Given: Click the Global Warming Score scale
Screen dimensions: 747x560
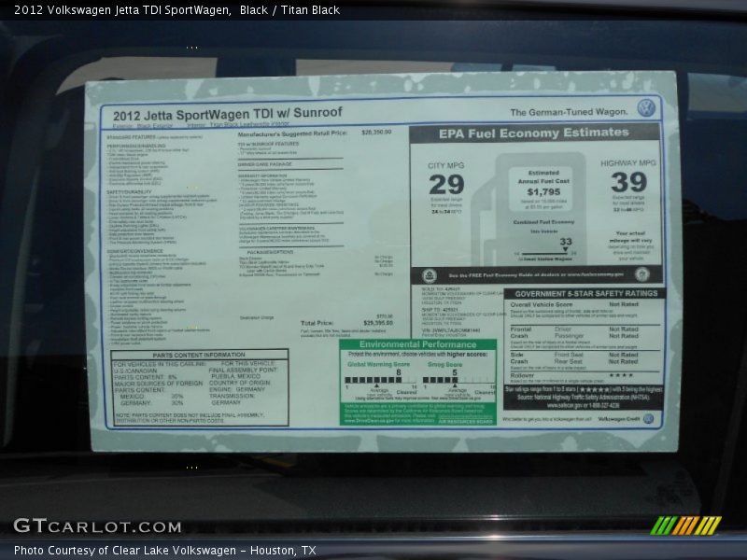Looking at the screenshot, I should pyautogui.click(x=378, y=384).
